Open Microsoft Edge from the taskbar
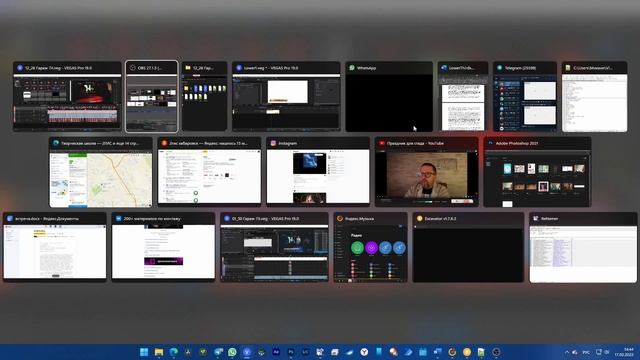The height and width of the screenshot is (360, 640). coord(173,352)
